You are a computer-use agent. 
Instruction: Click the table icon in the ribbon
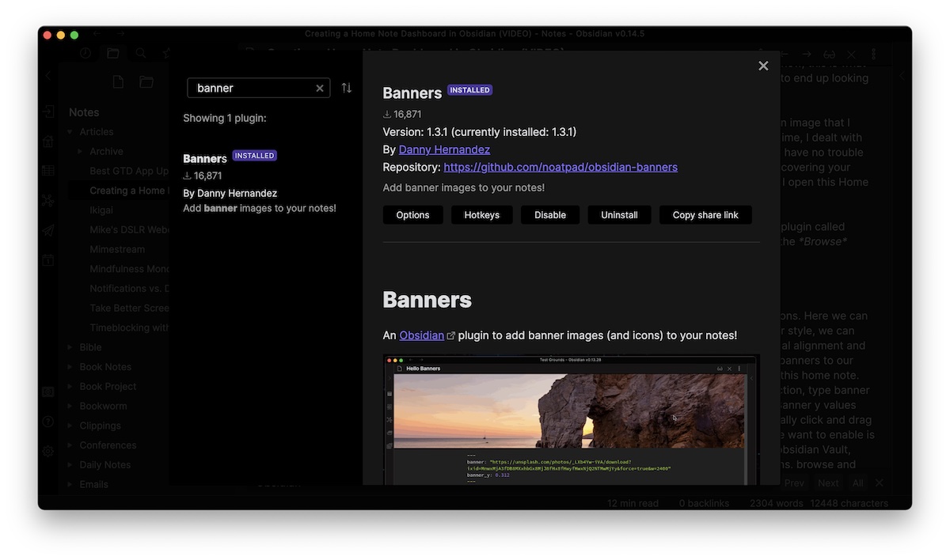(x=48, y=171)
